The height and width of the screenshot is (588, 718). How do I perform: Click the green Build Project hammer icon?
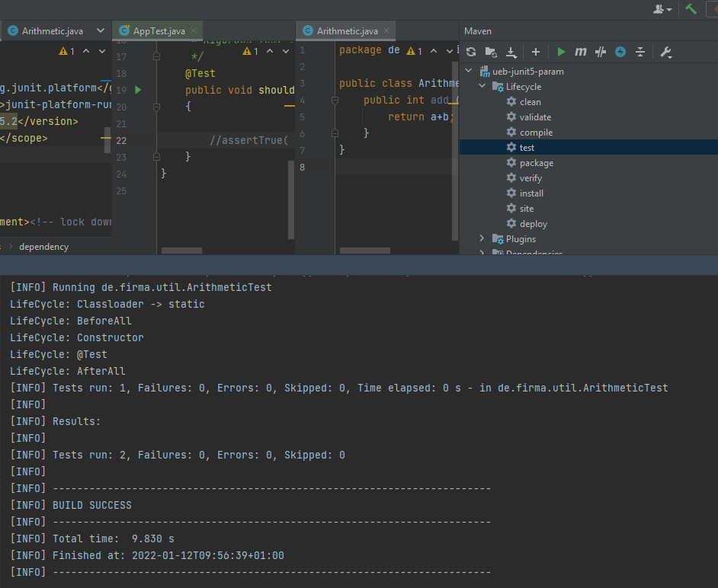691,9
